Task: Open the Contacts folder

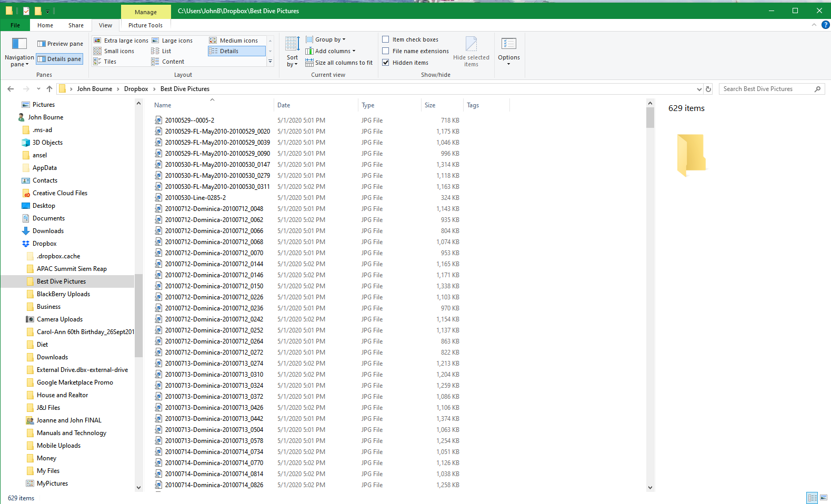Action: 45,180
